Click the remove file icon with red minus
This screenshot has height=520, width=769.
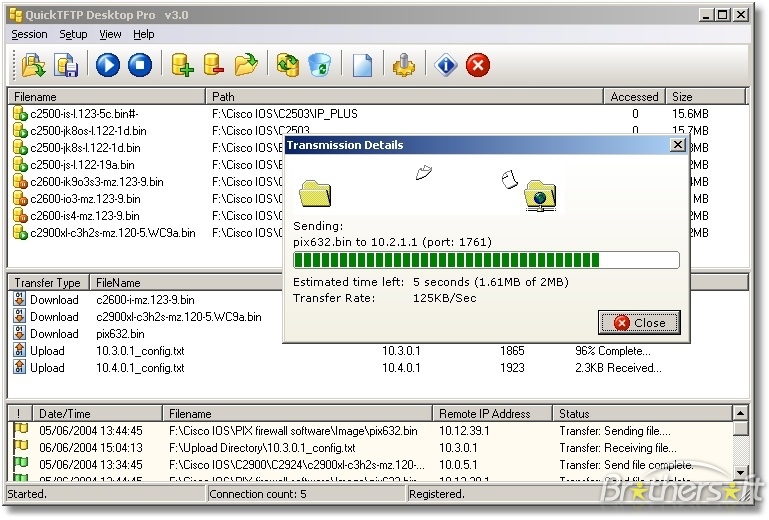(x=213, y=65)
